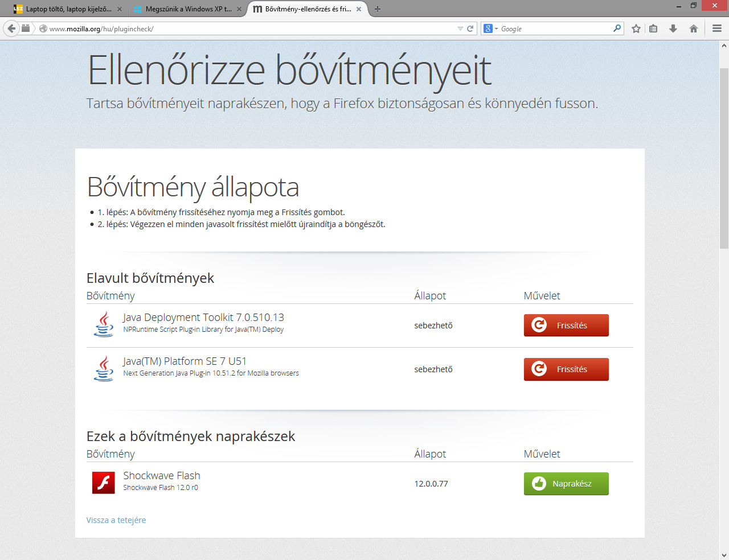Click the browser back arrow button
Viewport: 729px width, 560px height.
coord(11,28)
